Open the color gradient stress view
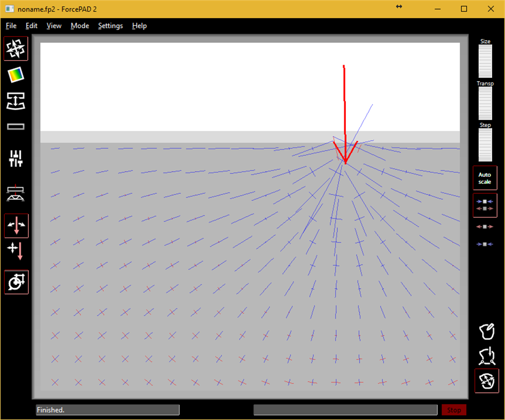This screenshot has height=420, width=505. (x=16, y=76)
